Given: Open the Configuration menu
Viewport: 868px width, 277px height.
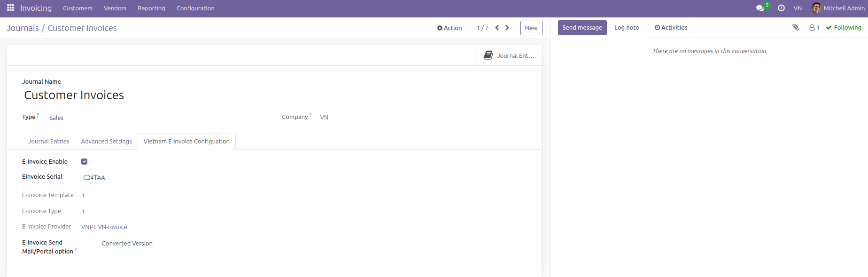Looking at the screenshot, I should pyautogui.click(x=195, y=8).
